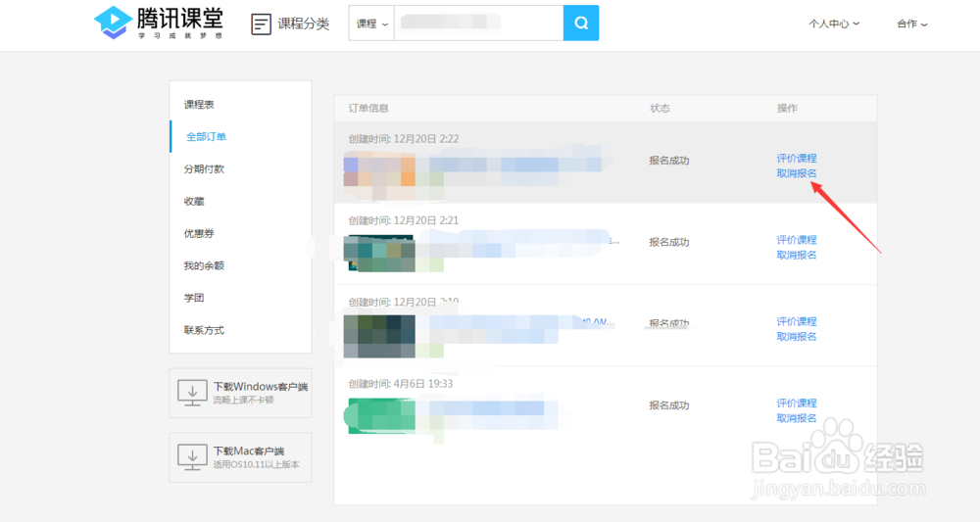Click the 操作 column header
This screenshot has height=522, width=980.
787,108
